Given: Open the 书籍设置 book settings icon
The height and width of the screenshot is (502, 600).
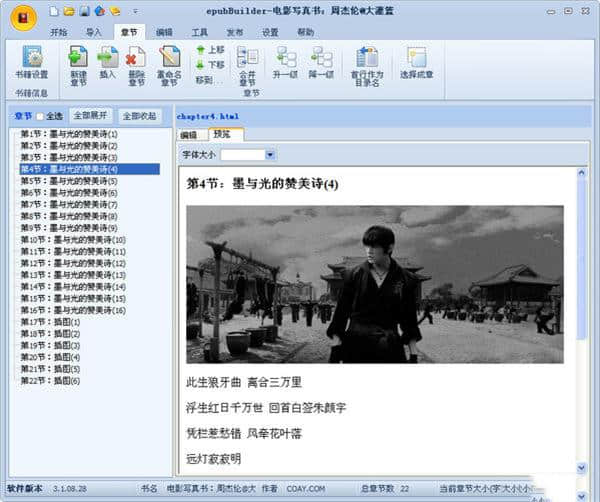Looking at the screenshot, I should [x=31, y=57].
